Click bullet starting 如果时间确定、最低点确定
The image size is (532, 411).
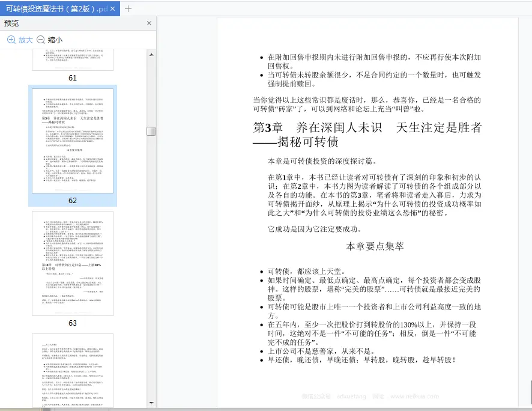click(374, 289)
